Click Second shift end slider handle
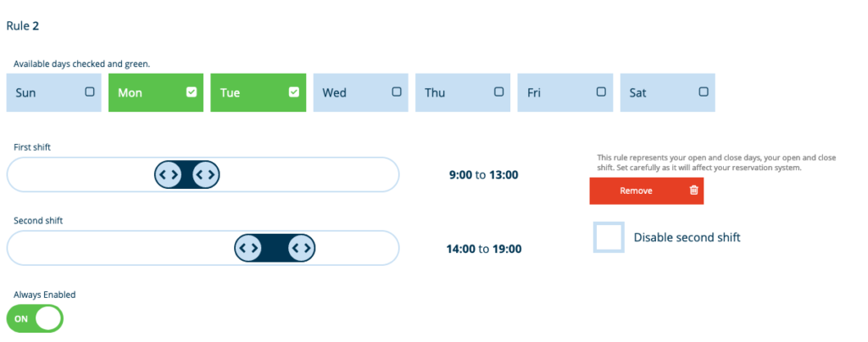 click(x=300, y=248)
